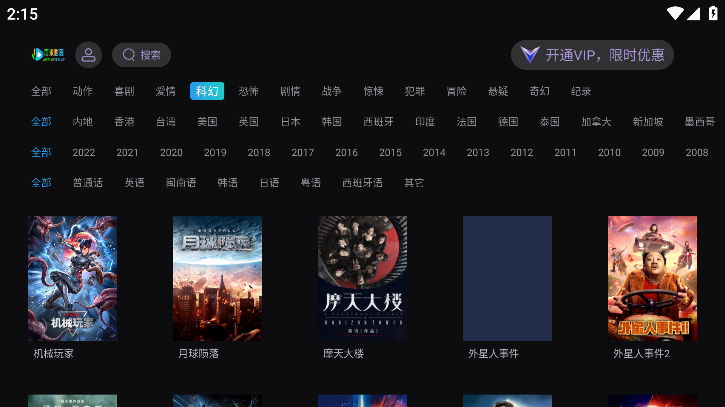
Task: Choose 英国 region filter
Action: (249, 122)
